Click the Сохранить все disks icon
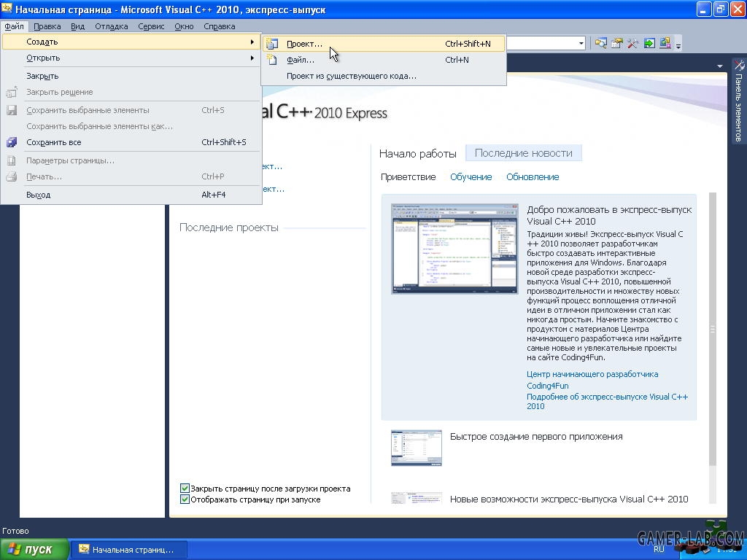 (x=12, y=142)
